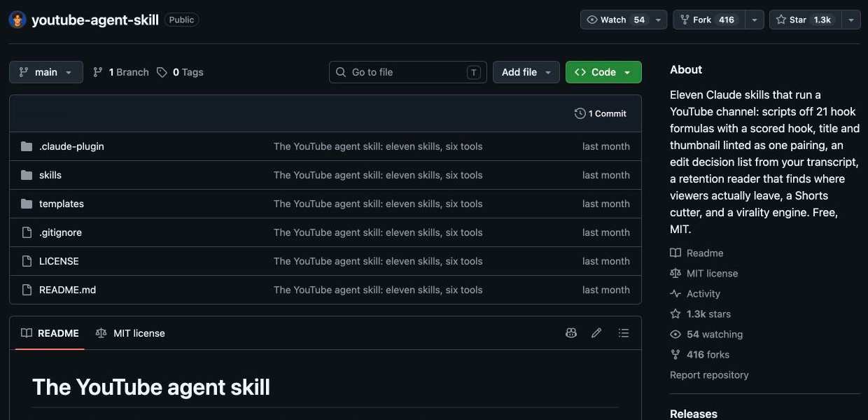Image resolution: width=868 pixels, height=420 pixels.
Task: Open the .claude-plugin folder icon
Action: 27,146
